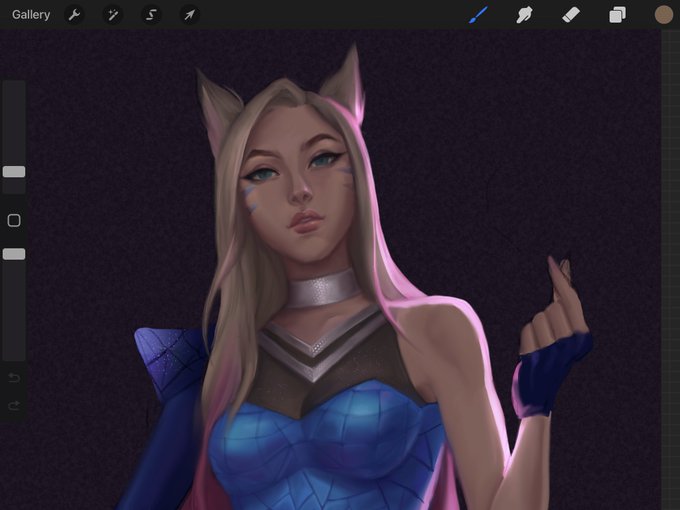
Task: Tap the square modify button in sidebar
Action: (x=14, y=220)
